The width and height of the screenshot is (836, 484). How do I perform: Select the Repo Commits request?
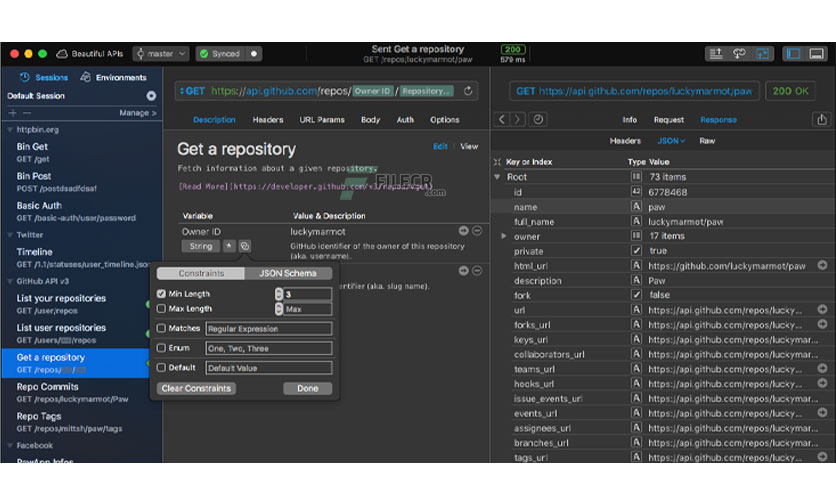pos(81,392)
